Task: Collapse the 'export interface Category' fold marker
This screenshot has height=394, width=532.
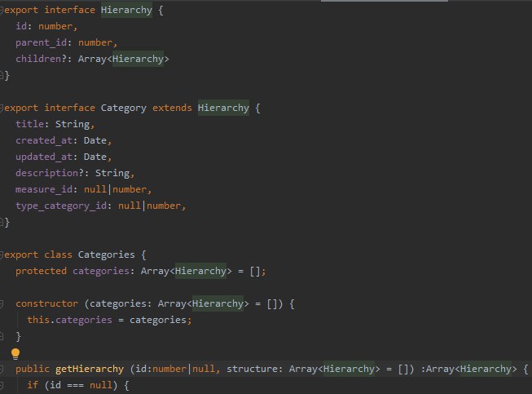Action: (2, 108)
